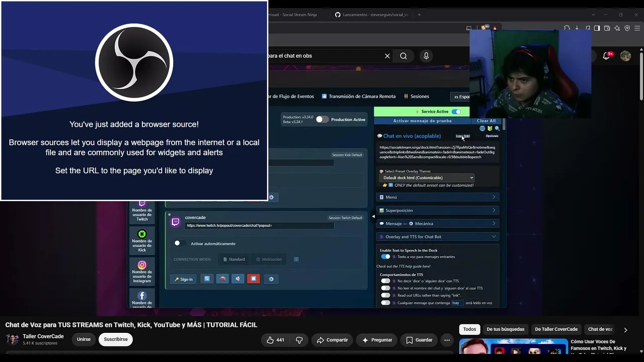The image size is (644, 362).
Task: Click the YouTube search magnifier button
Action: pos(404,56)
